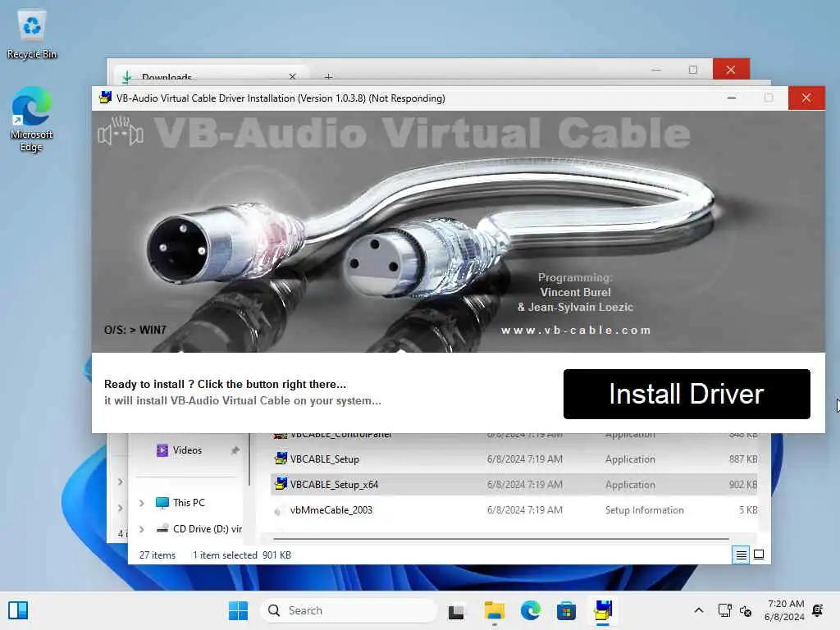The width and height of the screenshot is (840, 630).
Task: Unpin Videos via its pin icon
Action: pos(235,450)
